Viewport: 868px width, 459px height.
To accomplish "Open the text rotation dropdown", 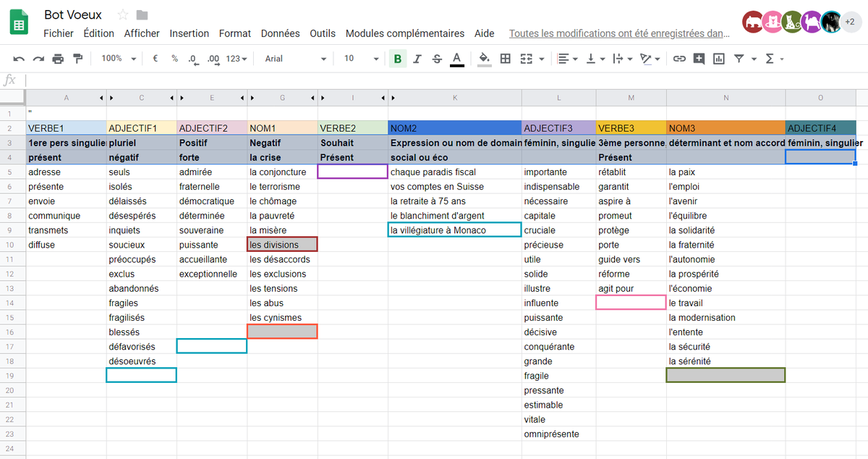I will (x=650, y=59).
